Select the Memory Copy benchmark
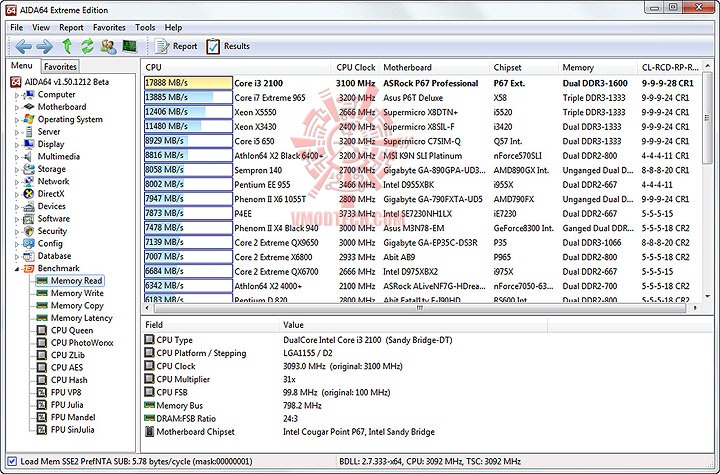720x474 pixels. click(77, 305)
